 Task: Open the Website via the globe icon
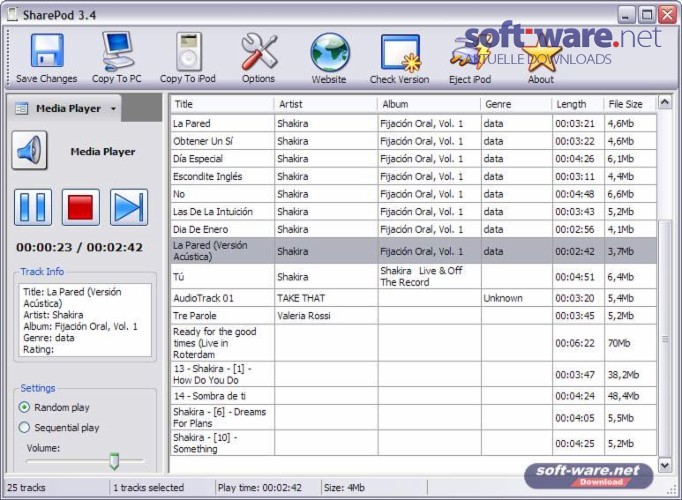pos(329,52)
